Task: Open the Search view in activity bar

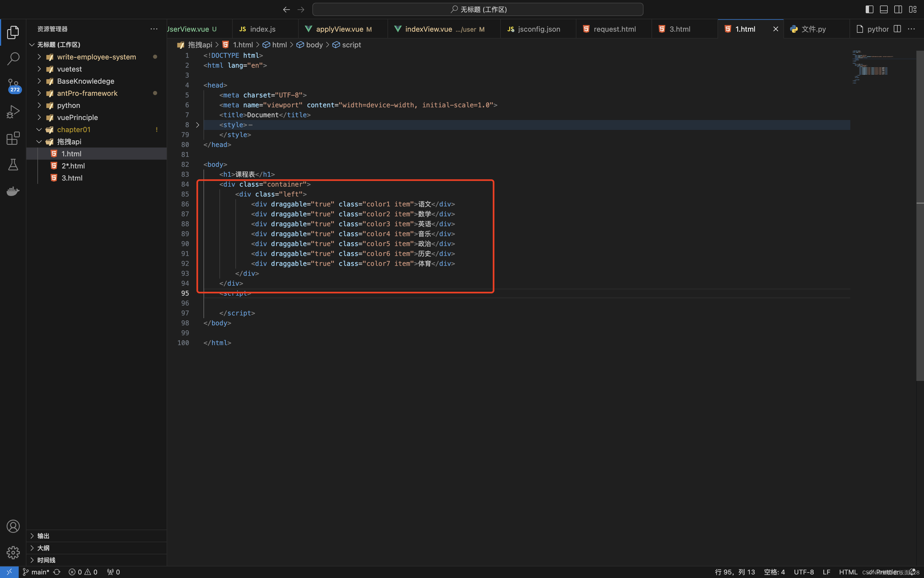Action: click(x=13, y=59)
